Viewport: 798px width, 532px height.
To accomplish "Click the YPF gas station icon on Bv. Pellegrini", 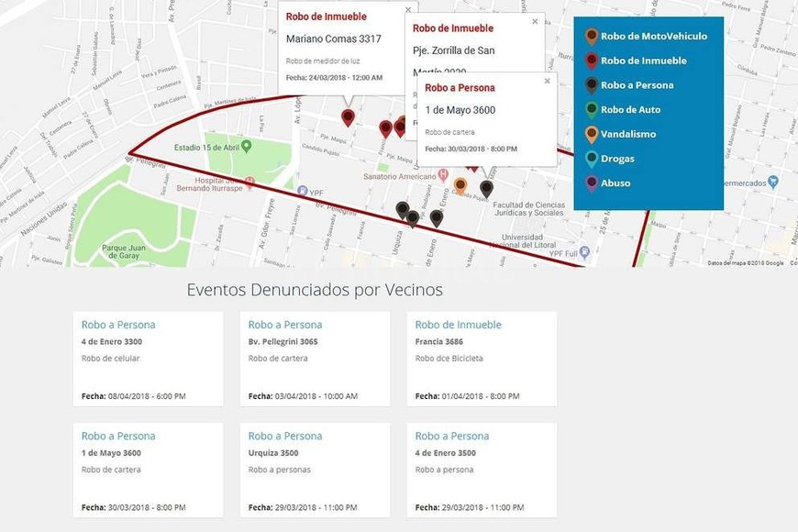I will click(x=303, y=192).
